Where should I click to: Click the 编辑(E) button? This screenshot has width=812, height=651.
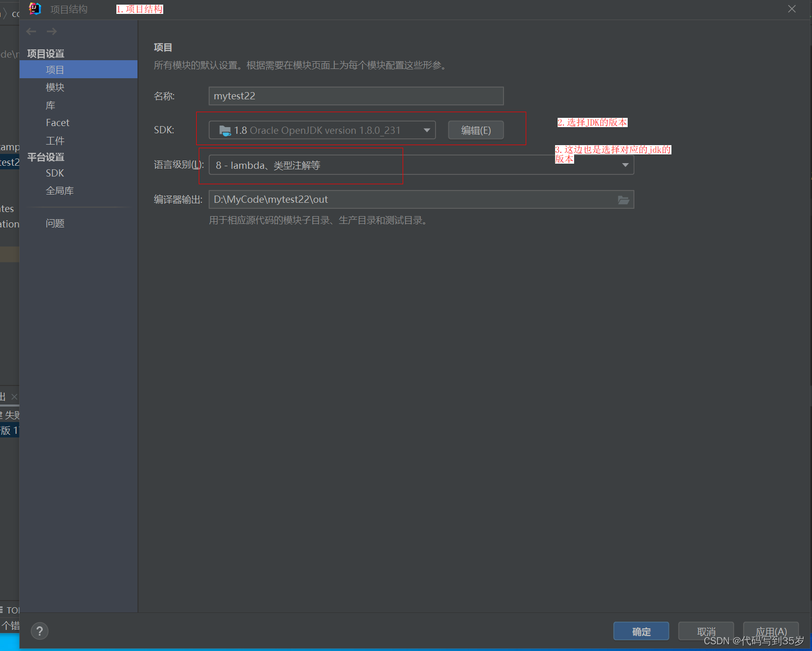[x=476, y=130]
